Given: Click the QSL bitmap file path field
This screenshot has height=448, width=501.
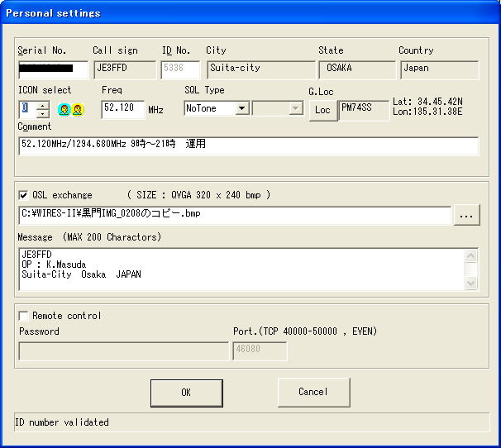Looking at the screenshot, I should point(235,215).
